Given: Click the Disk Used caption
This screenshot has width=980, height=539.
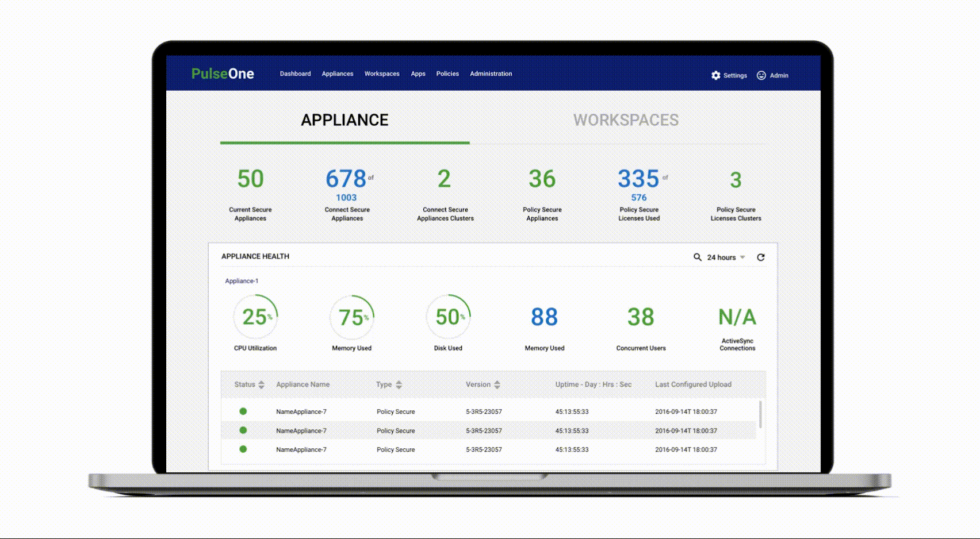Looking at the screenshot, I should [448, 348].
